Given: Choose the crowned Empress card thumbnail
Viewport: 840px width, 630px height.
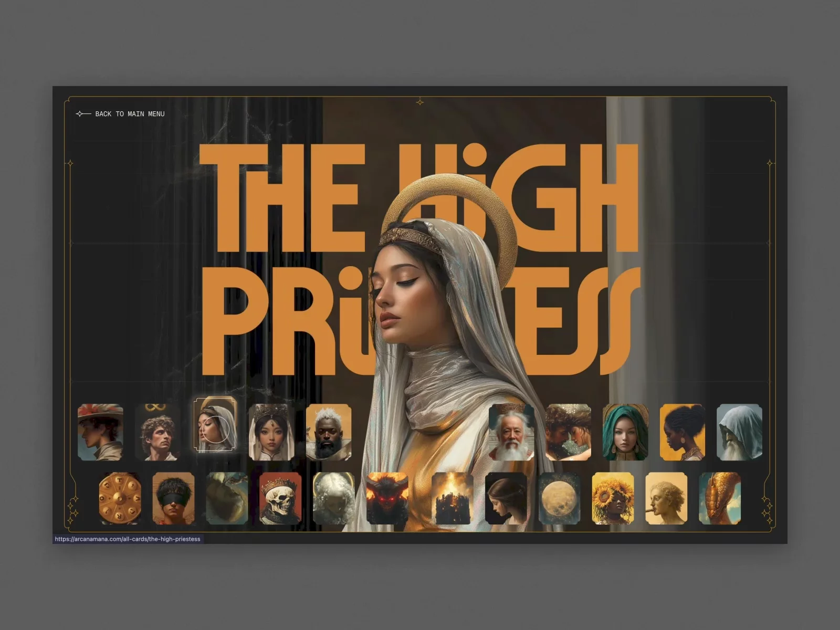Looking at the screenshot, I should pos(272,432).
